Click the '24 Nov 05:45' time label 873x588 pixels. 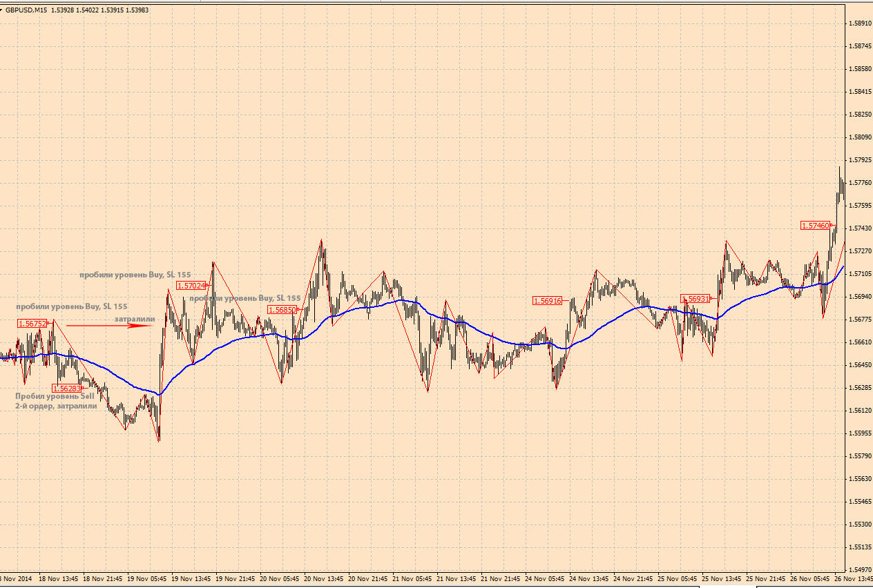click(545, 578)
